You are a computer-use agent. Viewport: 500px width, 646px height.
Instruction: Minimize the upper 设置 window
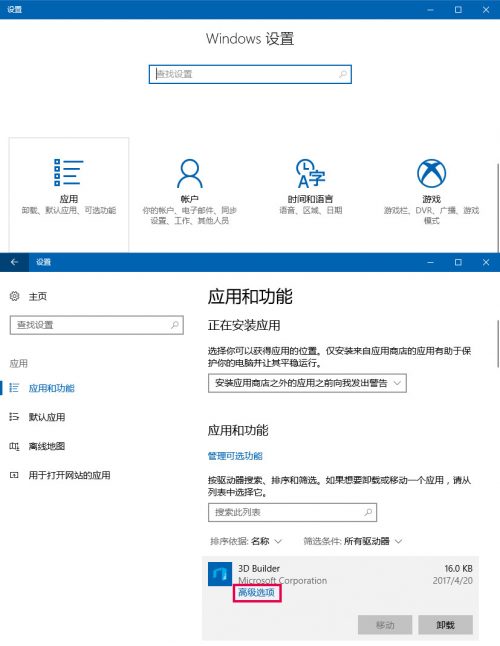point(430,9)
